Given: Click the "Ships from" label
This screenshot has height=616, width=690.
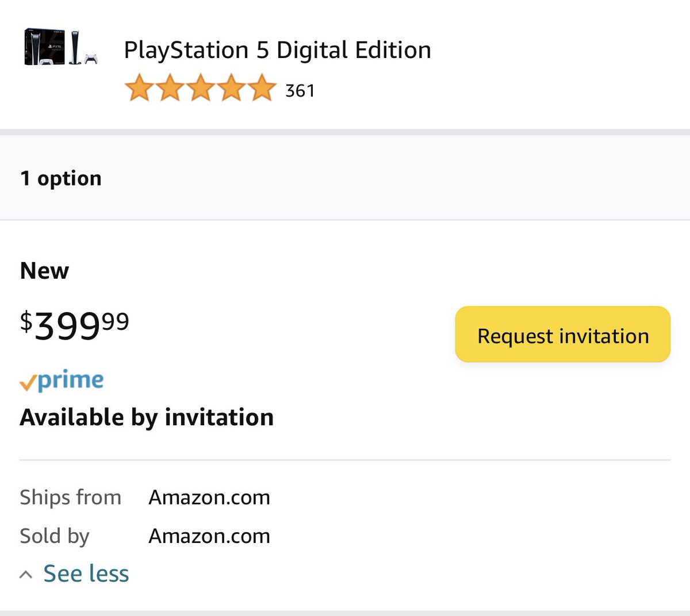Looking at the screenshot, I should click(x=70, y=497).
